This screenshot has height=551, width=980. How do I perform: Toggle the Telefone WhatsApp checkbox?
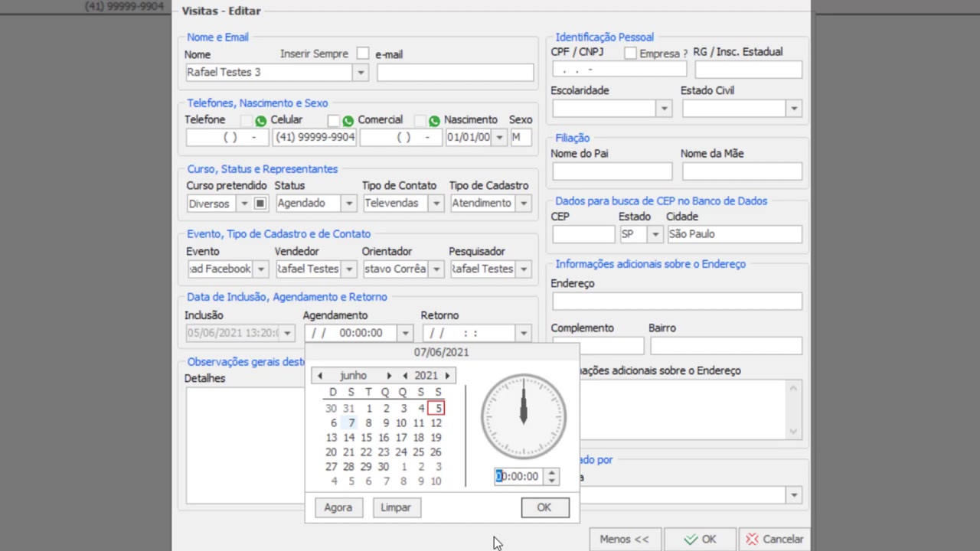coord(246,121)
